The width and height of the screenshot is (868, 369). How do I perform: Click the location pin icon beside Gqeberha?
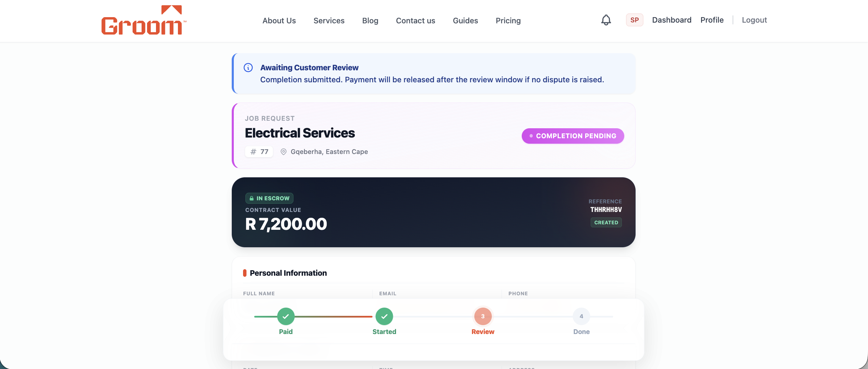(x=284, y=152)
